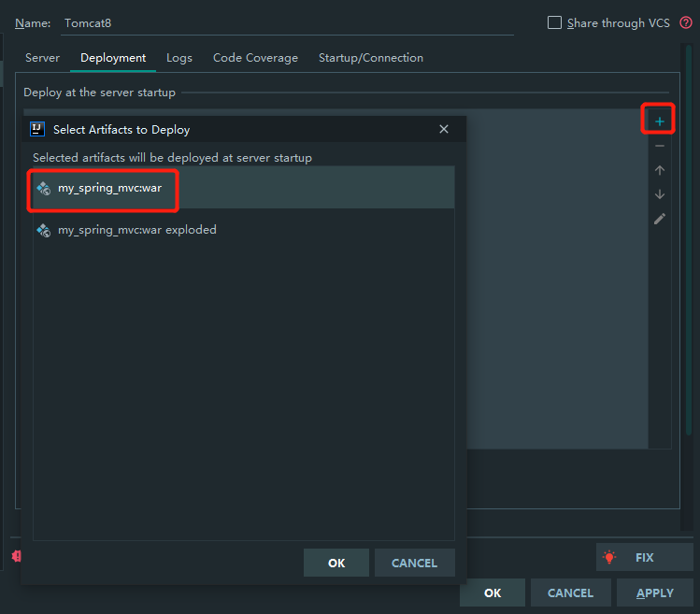Click the red lightbulb icon on FIX

click(x=609, y=557)
